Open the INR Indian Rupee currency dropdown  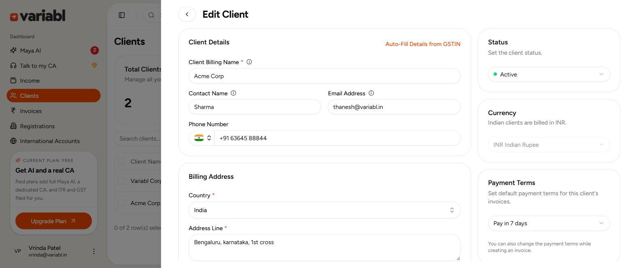pyautogui.click(x=549, y=145)
